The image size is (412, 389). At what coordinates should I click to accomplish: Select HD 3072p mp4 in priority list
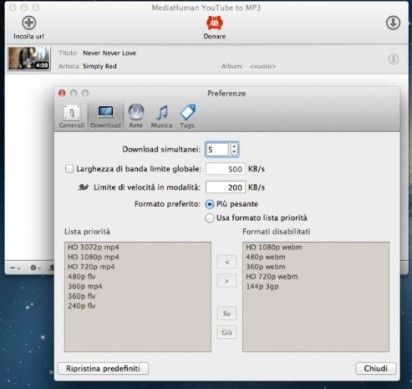point(93,247)
